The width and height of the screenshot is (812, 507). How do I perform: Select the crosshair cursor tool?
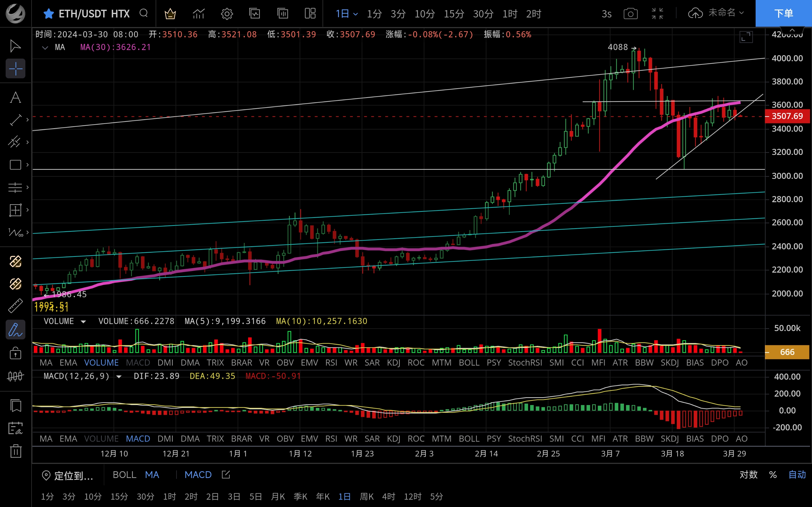(x=16, y=69)
